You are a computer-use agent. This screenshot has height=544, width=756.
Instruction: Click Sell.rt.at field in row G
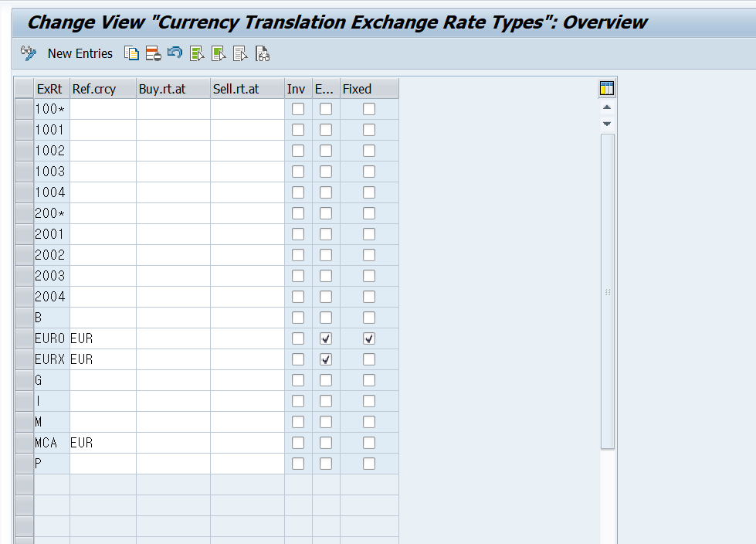click(x=247, y=380)
